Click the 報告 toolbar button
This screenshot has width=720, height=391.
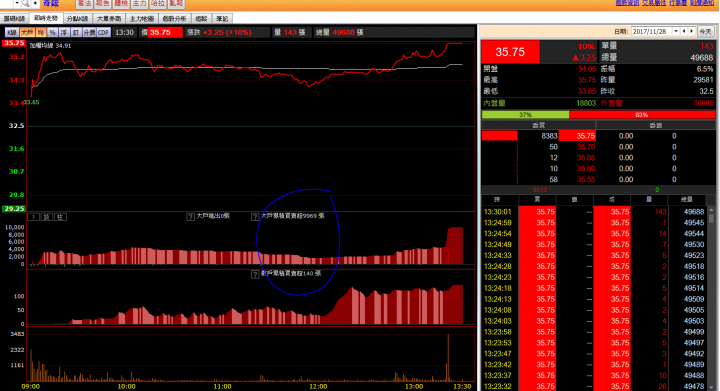(102, 4)
